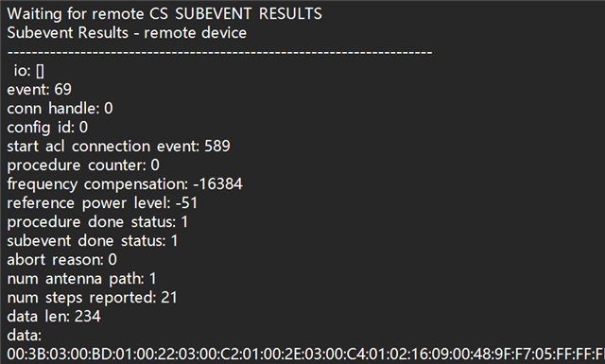Select the 'num antenna path: 1' line

click(x=81, y=279)
